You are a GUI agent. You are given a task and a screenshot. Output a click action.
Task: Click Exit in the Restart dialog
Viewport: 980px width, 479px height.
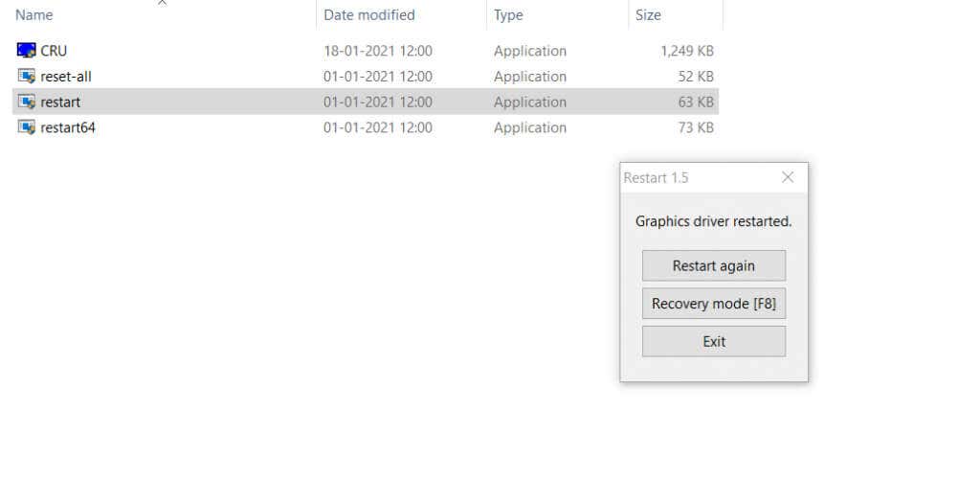[714, 341]
